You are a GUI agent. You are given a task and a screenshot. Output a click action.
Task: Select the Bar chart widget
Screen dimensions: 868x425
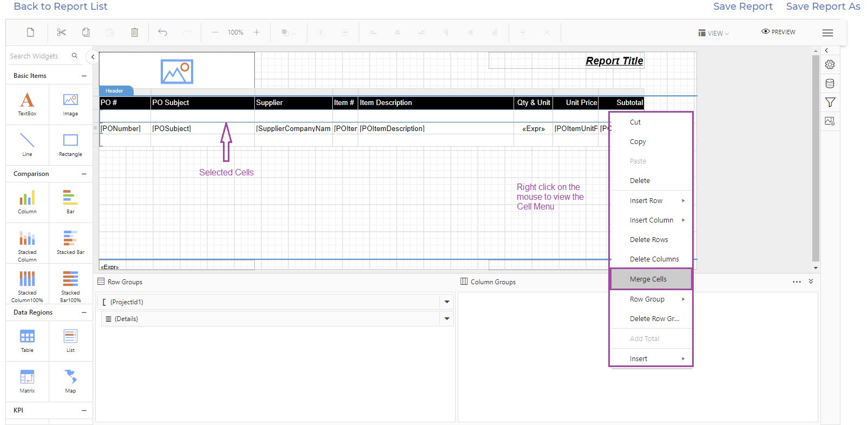point(70,202)
